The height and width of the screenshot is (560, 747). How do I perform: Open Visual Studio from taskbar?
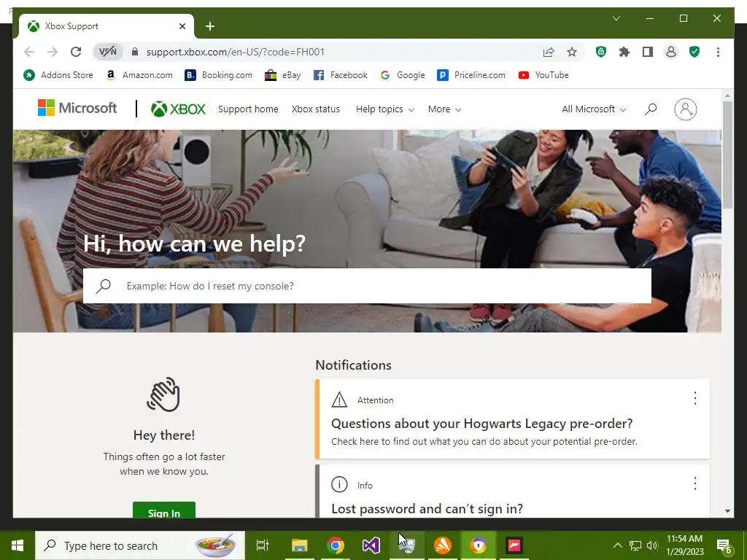pyautogui.click(x=371, y=545)
